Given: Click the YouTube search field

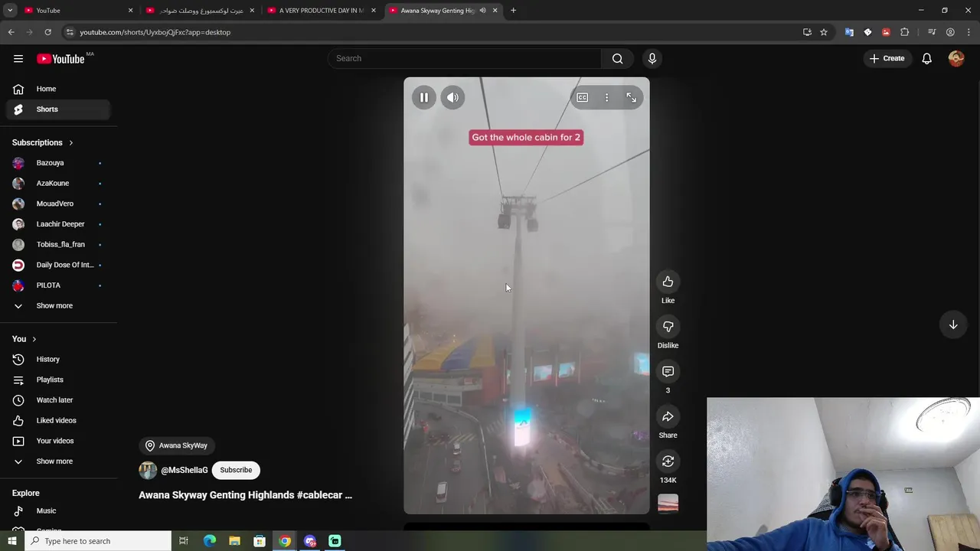Looking at the screenshot, I should click(465, 58).
